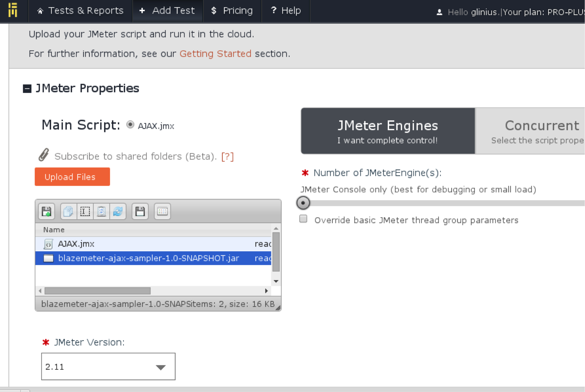Screen dimensions: 585x392
Task: Open Tests & Reports menu
Action: [x=80, y=11]
